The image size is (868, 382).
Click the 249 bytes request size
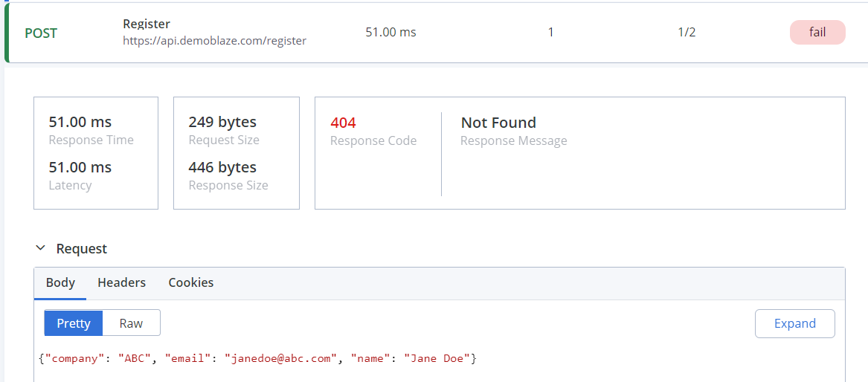[x=222, y=122]
